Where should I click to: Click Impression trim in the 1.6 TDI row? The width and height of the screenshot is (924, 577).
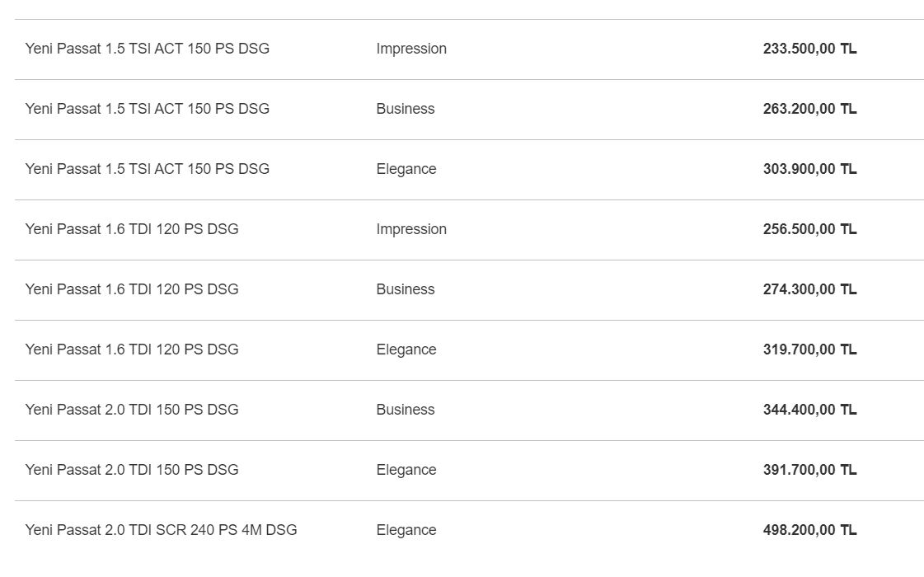click(411, 229)
